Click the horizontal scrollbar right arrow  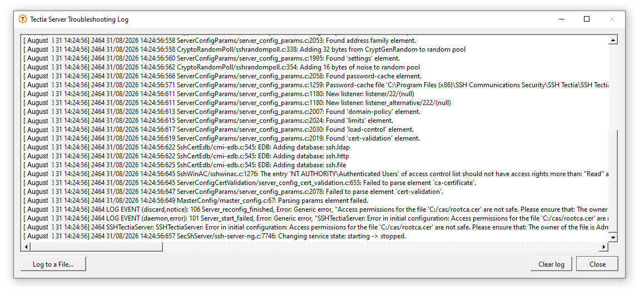point(604,247)
